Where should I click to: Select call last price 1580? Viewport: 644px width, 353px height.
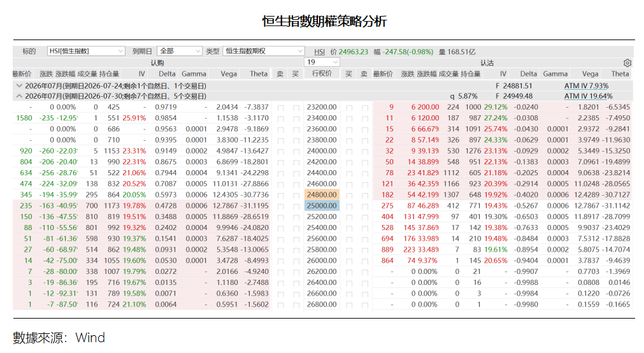click(24, 118)
